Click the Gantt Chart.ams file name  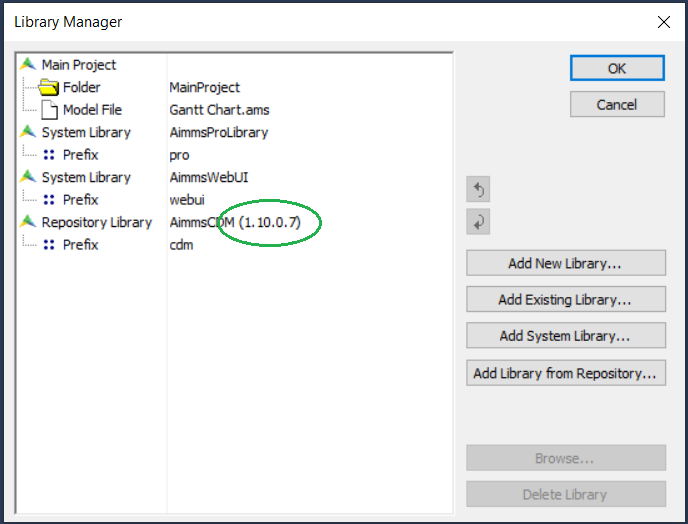click(219, 110)
